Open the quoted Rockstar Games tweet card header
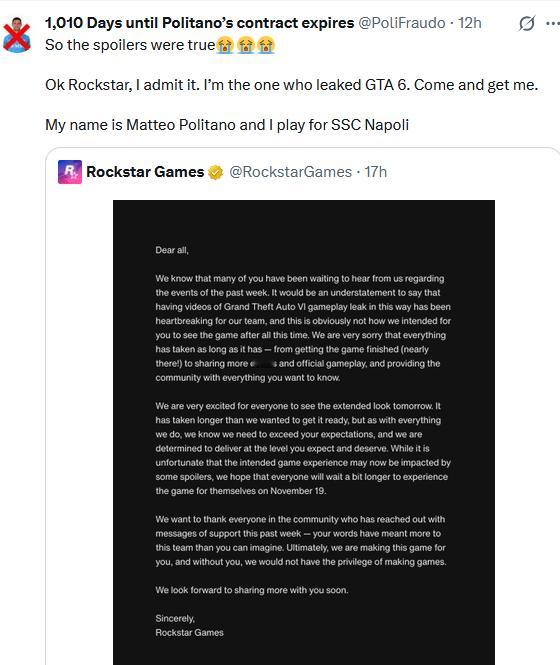Image resolution: width=560 pixels, height=665 pixels. tap(223, 172)
